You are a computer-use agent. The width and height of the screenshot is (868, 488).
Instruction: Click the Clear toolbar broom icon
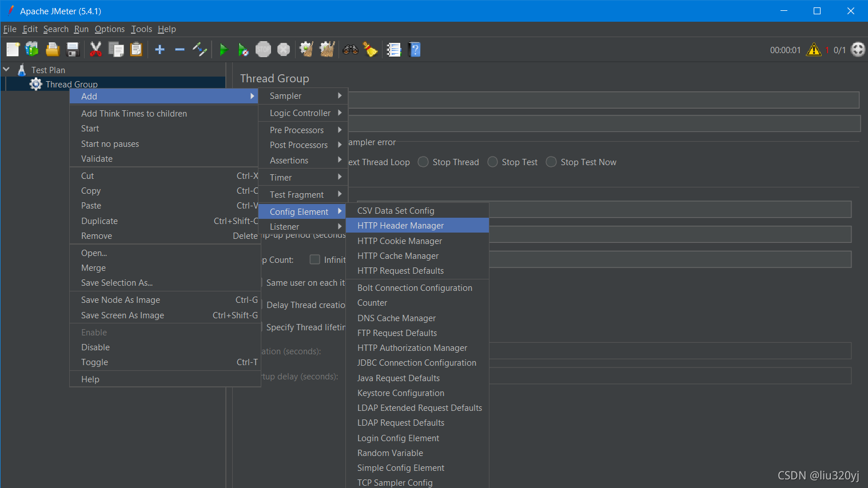pos(306,50)
